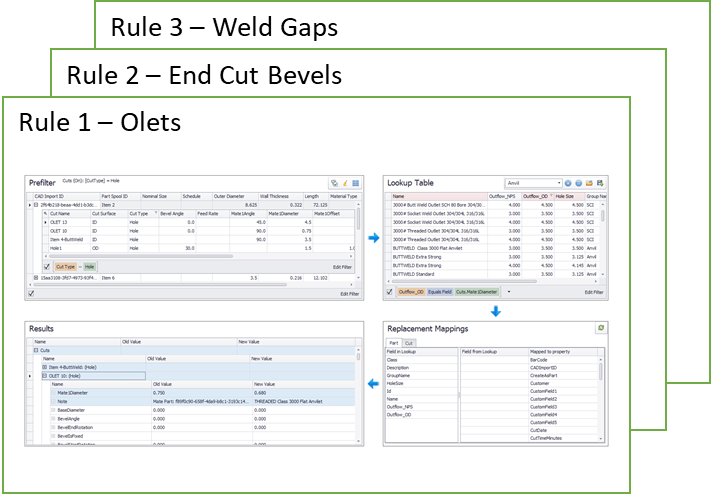The width and height of the screenshot is (711, 494).
Task: Click the search icon left of Cut Name header
Action: click(x=45, y=213)
